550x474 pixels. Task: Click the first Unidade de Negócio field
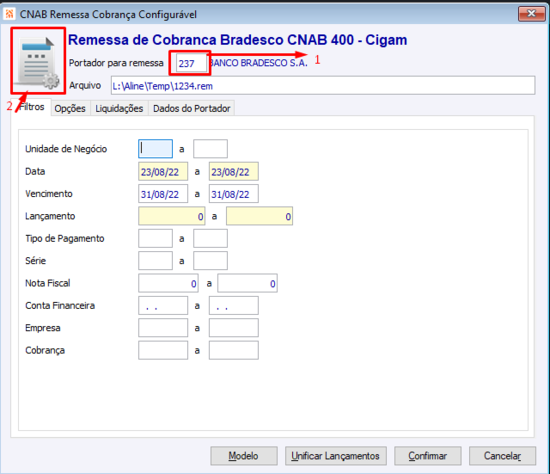coord(155,149)
